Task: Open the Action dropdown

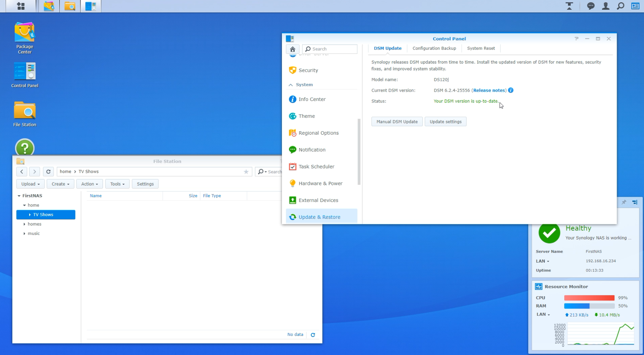Action: (89, 184)
